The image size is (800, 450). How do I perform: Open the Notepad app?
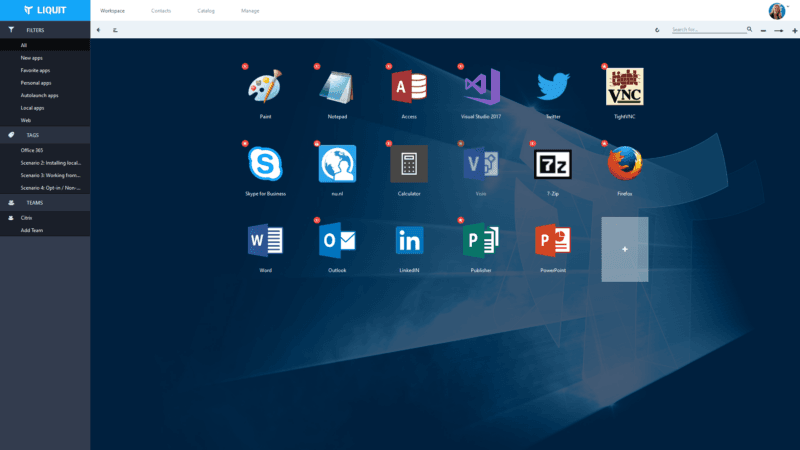pos(337,87)
